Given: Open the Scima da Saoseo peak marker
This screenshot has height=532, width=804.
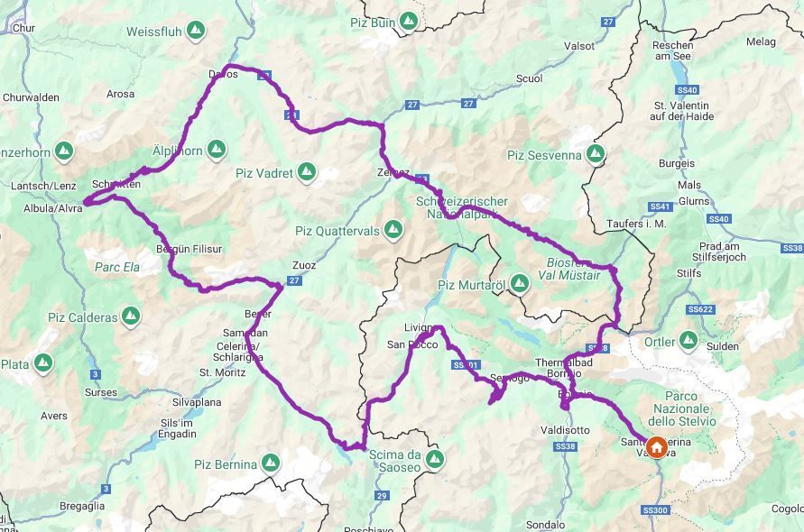Looking at the screenshot, I should coord(435,460).
